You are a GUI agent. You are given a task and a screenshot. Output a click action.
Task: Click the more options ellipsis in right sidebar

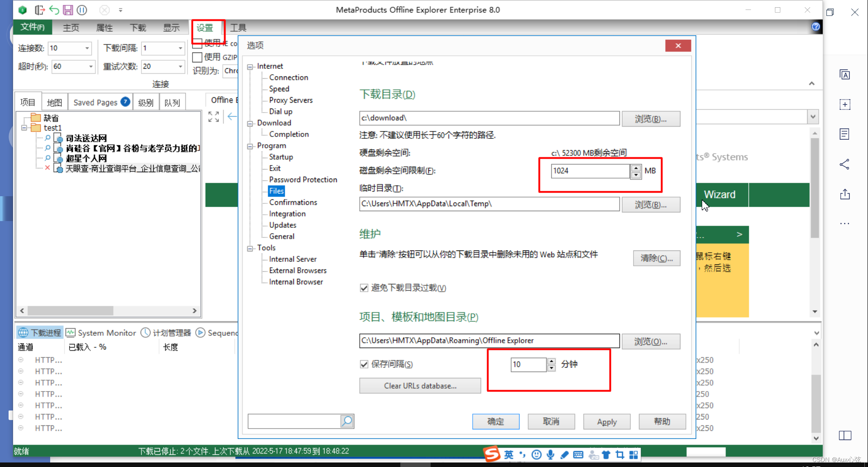point(845,223)
